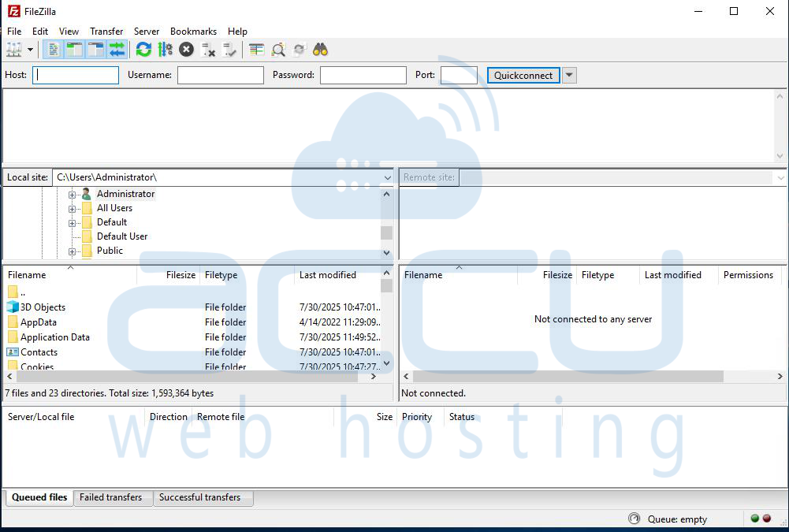This screenshot has height=532, width=789.
Task: Expand the Public tree node
Action: click(72, 251)
